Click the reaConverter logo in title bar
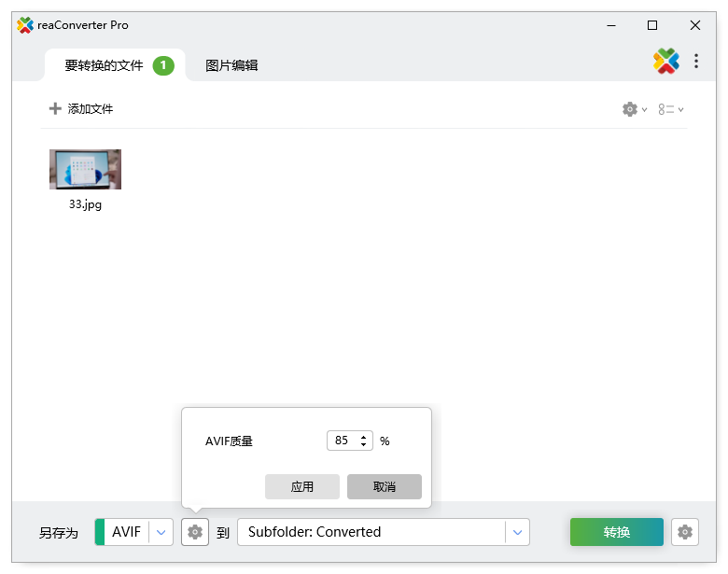The image size is (728, 574). coord(25,25)
